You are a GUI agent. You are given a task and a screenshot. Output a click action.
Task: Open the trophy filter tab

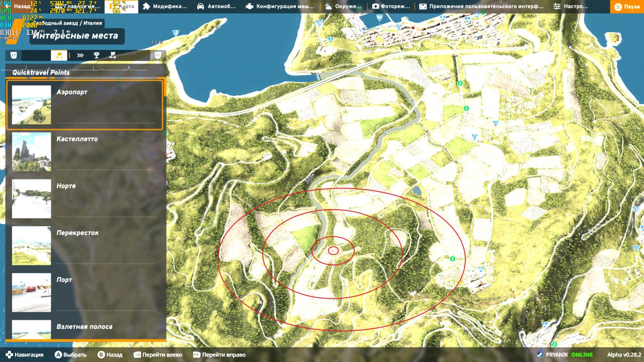click(x=96, y=55)
